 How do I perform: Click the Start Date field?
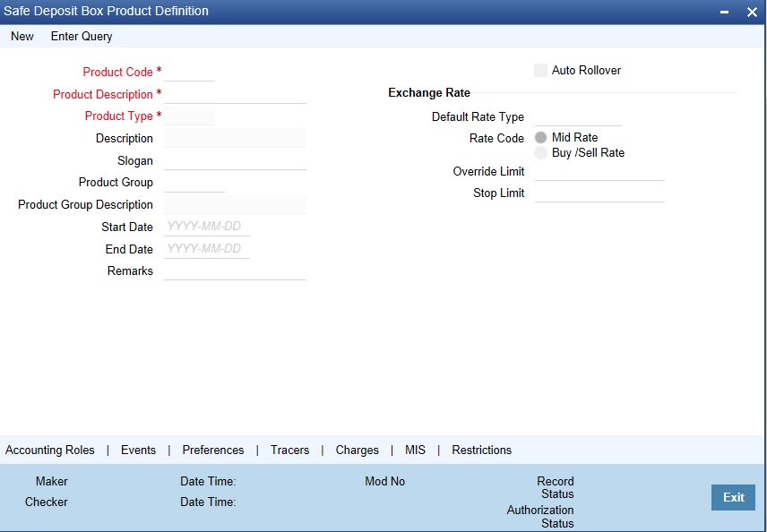pos(207,227)
